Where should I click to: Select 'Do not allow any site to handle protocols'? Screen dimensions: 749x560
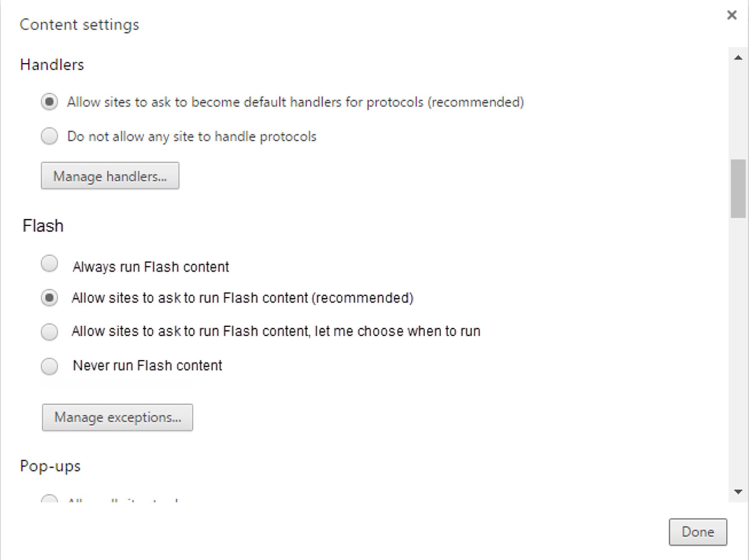click(x=49, y=136)
